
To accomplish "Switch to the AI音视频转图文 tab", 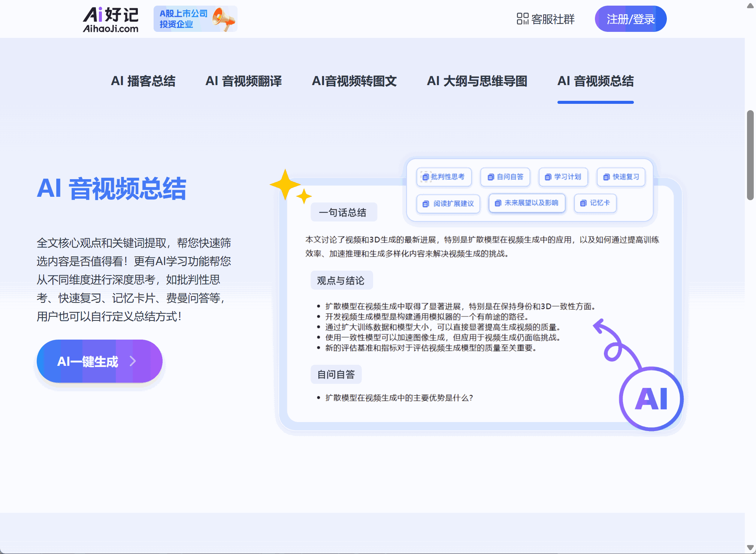I will coord(355,82).
